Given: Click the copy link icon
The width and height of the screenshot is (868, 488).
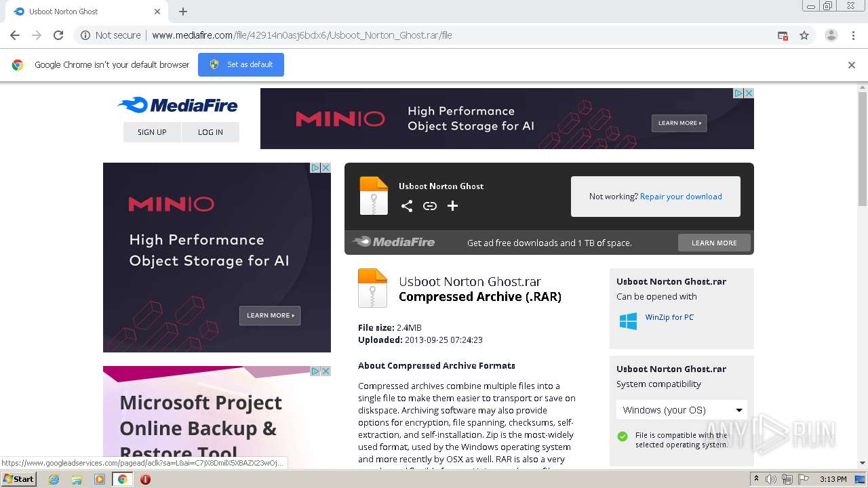Looking at the screenshot, I should tap(430, 206).
